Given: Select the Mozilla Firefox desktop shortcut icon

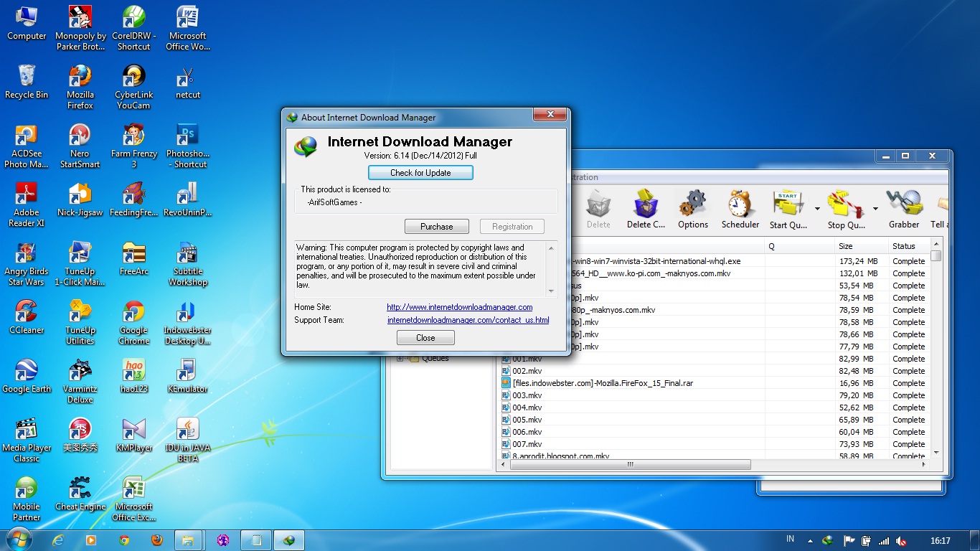Looking at the screenshot, I should click(x=80, y=87).
